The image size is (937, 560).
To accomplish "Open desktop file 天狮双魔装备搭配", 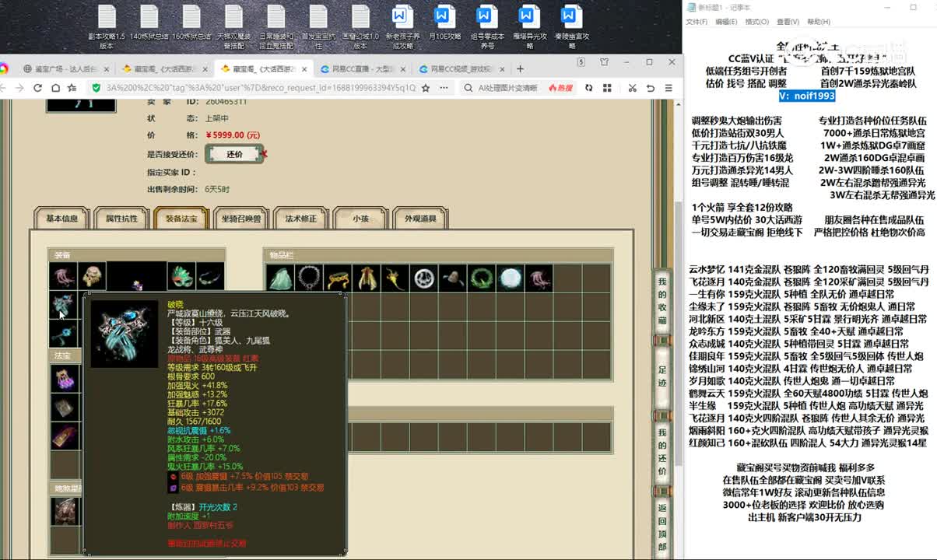I will (x=233, y=28).
